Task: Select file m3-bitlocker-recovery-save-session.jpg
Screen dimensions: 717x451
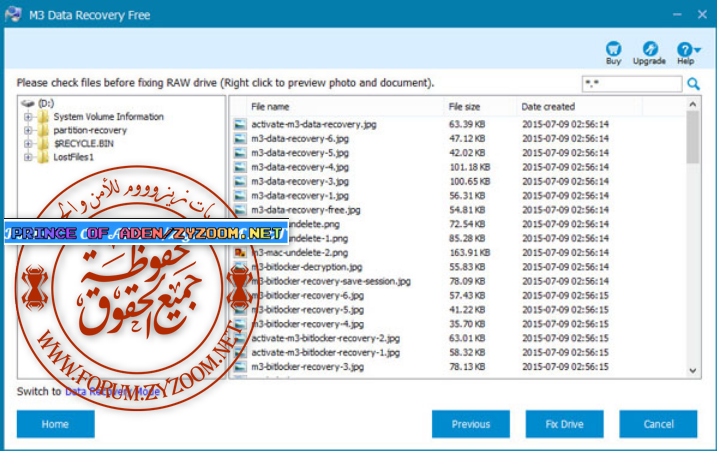Action: (x=331, y=281)
